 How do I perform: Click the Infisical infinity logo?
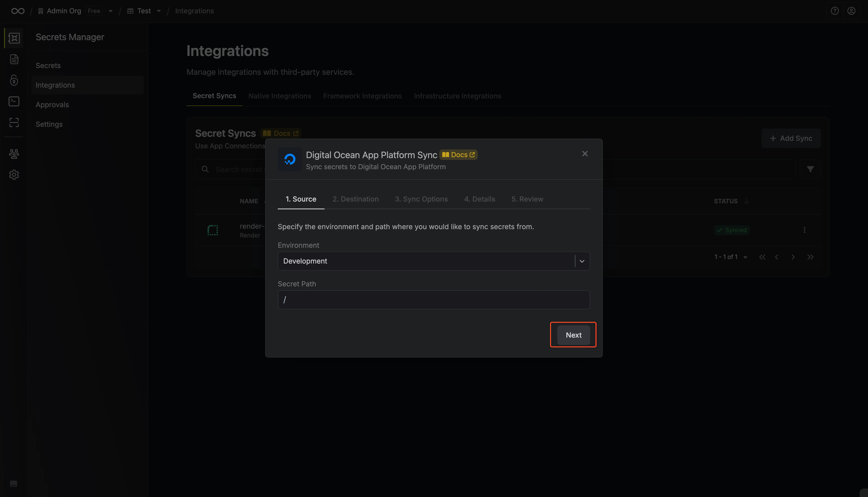point(18,11)
